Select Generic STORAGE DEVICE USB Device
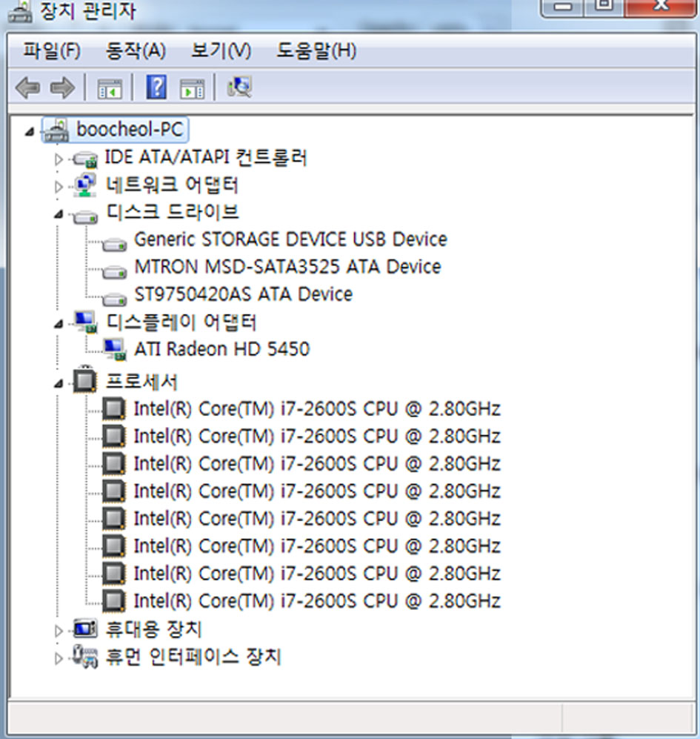Viewport: 700px width, 739px height. [290, 239]
